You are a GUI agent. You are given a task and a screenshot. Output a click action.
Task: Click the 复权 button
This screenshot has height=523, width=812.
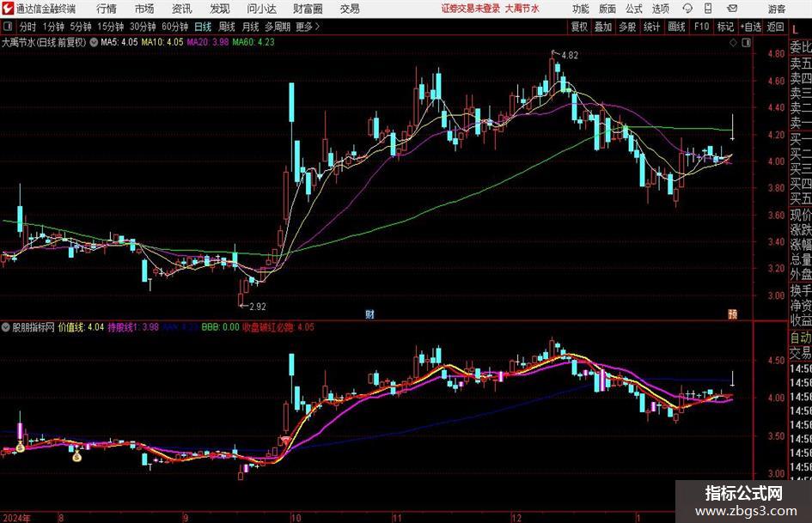[579, 27]
